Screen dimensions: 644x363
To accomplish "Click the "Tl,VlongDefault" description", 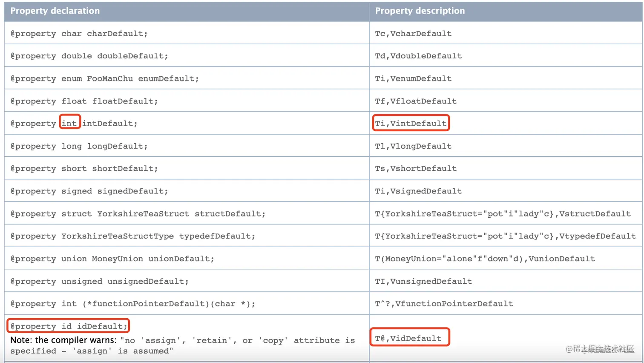I will [x=413, y=146].
